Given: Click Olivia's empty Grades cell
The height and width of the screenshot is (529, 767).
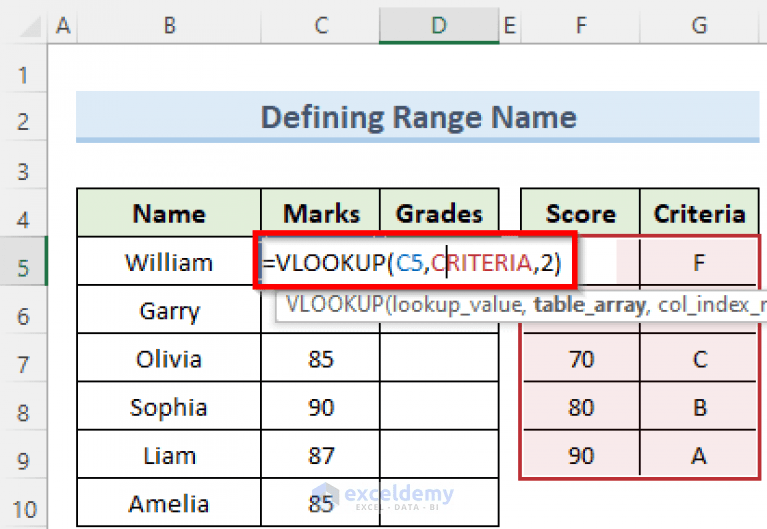Looking at the screenshot, I should (x=439, y=359).
